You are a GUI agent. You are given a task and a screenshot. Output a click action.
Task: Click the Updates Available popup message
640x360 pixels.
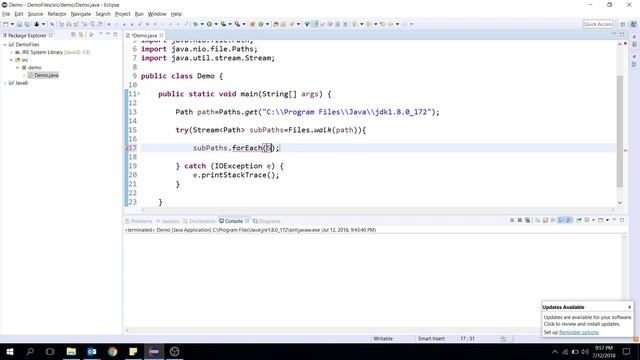[x=587, y=320]
